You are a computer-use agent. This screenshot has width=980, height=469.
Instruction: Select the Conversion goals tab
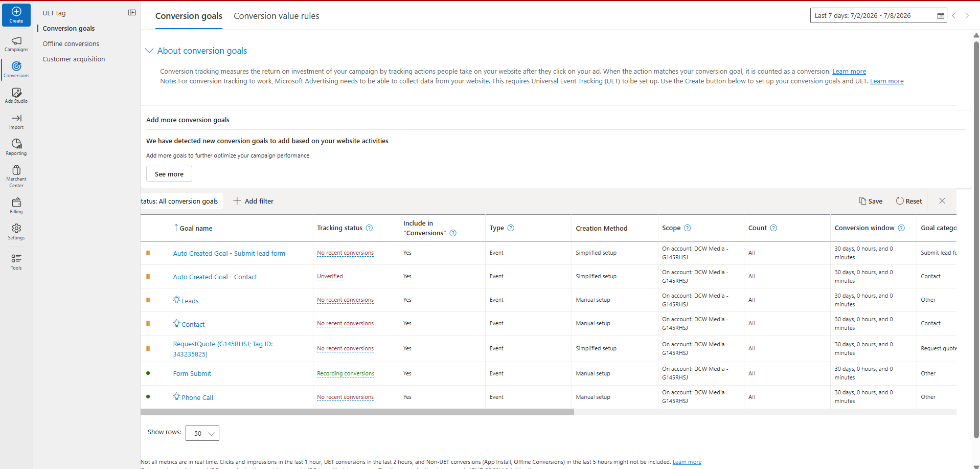coord(189,16)
